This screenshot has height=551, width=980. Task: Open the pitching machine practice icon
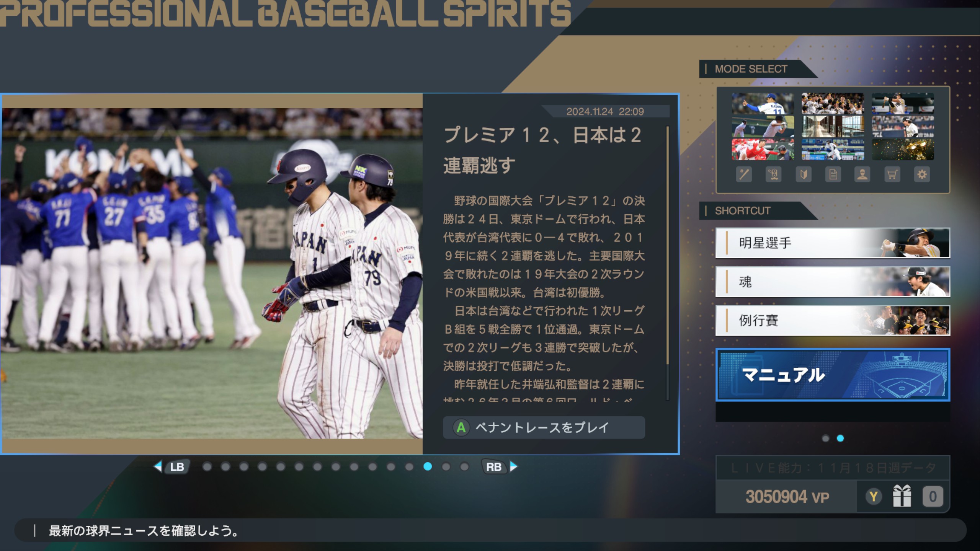(x=773, y=175)
